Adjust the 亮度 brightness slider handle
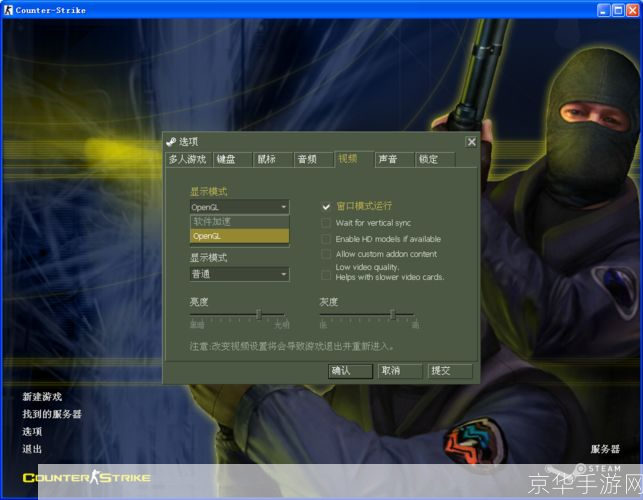This screenshot has width=643, height=500. click(259, 315)
